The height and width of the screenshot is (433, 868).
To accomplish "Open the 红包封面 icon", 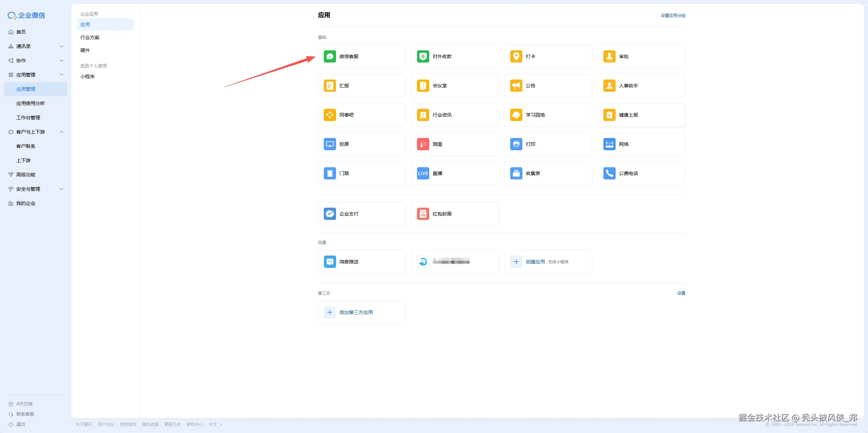I will point(423,214).
